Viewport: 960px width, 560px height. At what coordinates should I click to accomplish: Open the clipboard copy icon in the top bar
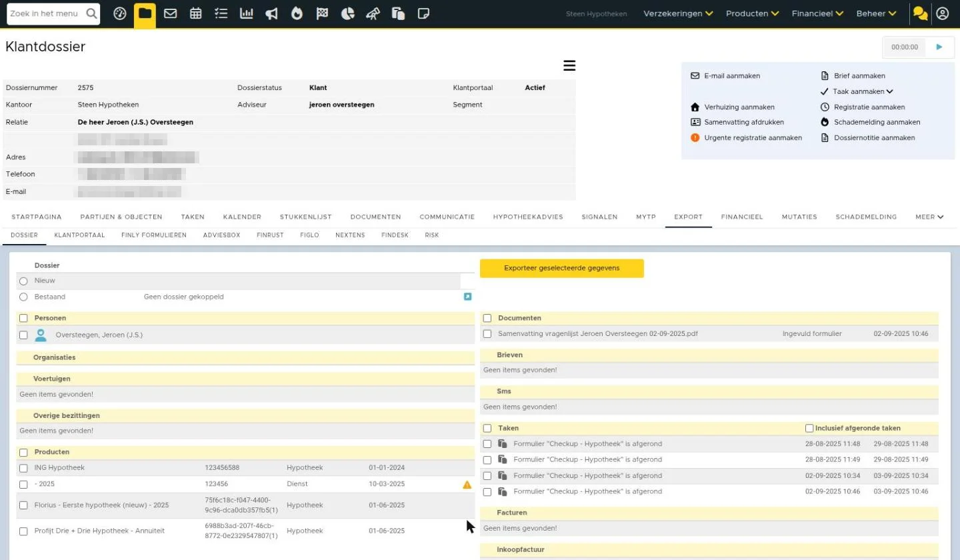399,13
